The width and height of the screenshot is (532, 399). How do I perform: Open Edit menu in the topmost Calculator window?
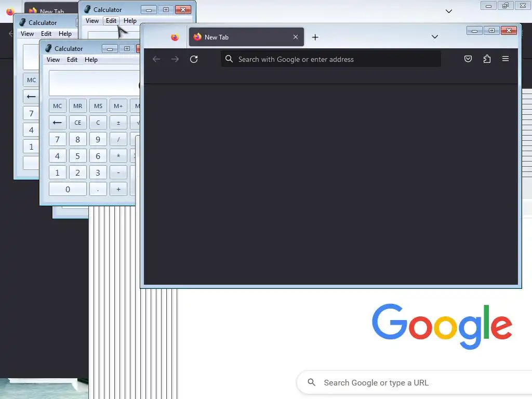[111, 21]
